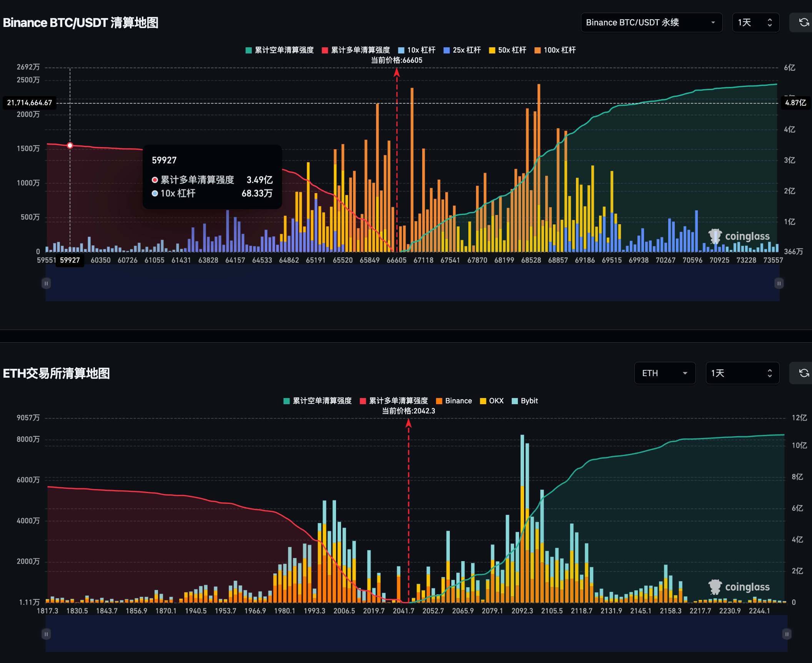Screen dimensions: 812x663
Task: Click left handle of BTC zoom slider
Action: [x=46, y=283]
